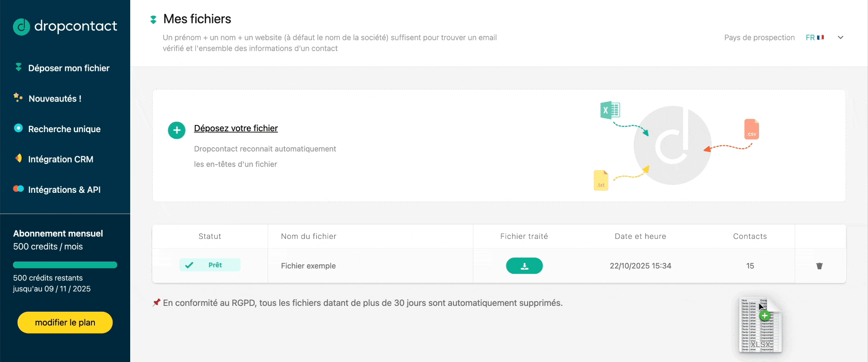Click the Déposer mon fichier sidebar icon
868x362 pixels.
tap(19, 67)
